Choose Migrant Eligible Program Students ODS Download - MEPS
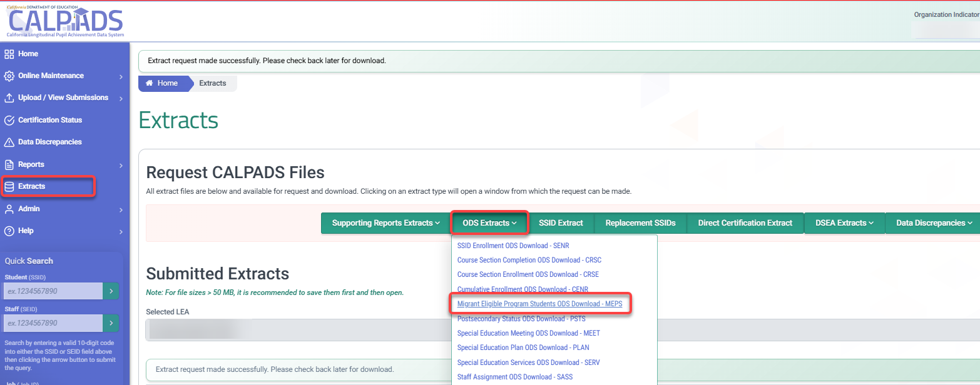This screenshot has height=385, width=980. tap(539, 304)
